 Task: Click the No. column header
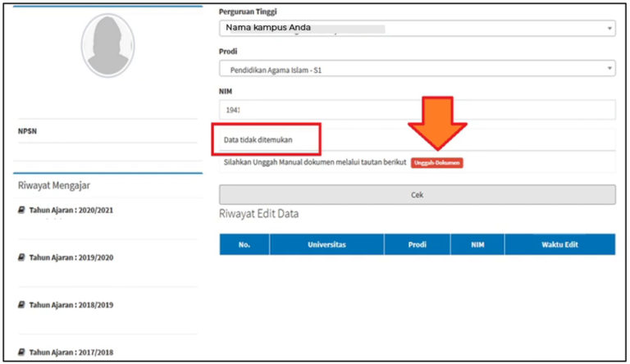[244, 244]
